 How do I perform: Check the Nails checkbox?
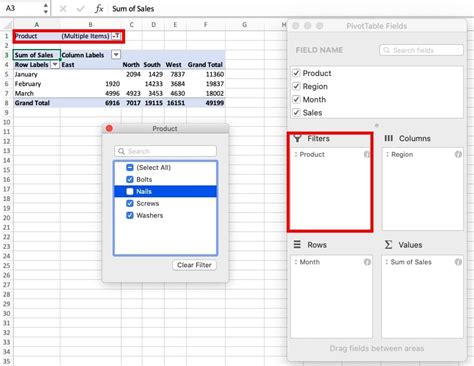[130, 191]
